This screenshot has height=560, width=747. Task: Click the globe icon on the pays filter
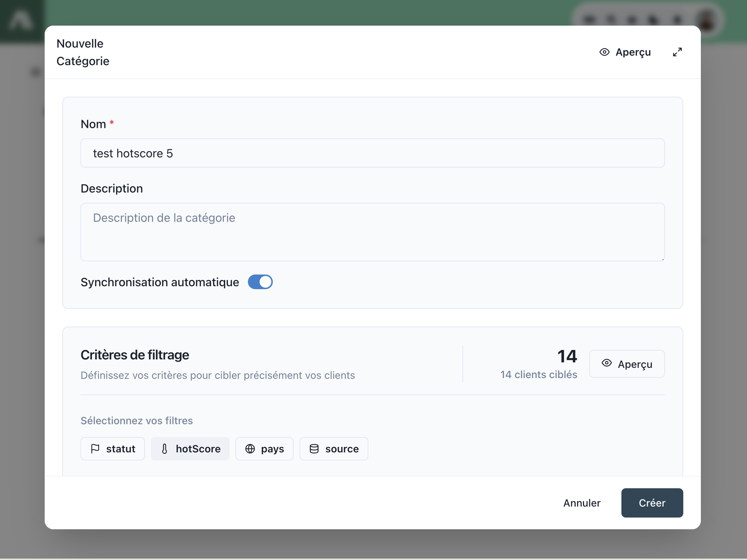coord(250,448)
